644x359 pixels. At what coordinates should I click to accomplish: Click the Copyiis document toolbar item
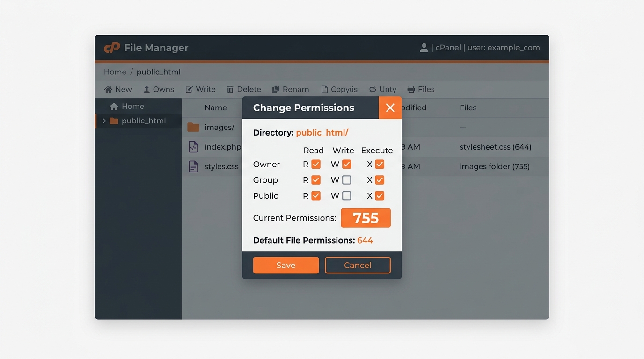339,89
